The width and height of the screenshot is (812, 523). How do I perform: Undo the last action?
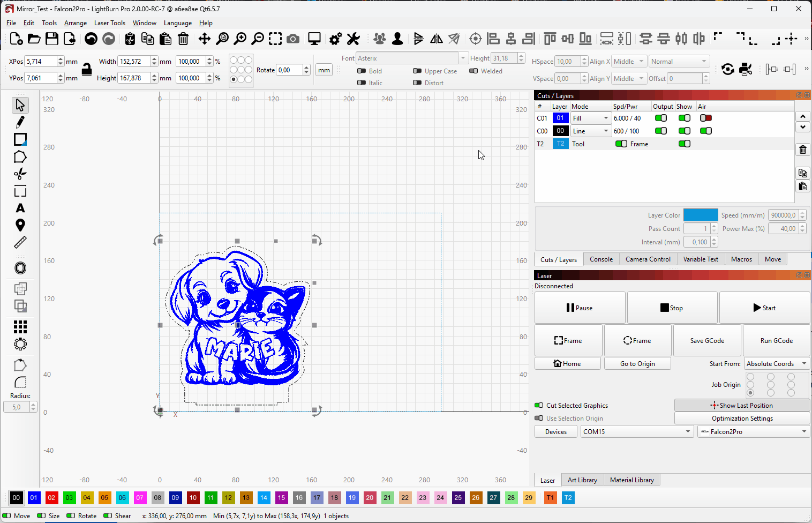91,39
